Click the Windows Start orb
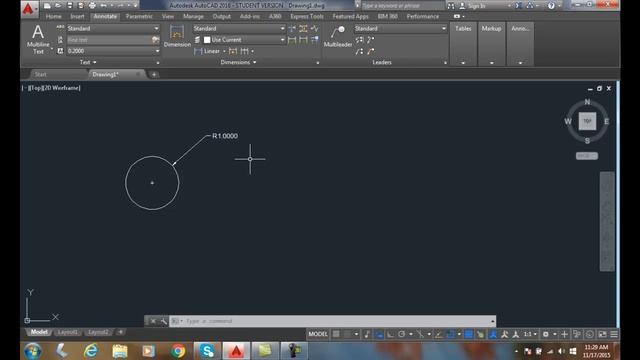 pyautogui.click(x=33, y=351)
